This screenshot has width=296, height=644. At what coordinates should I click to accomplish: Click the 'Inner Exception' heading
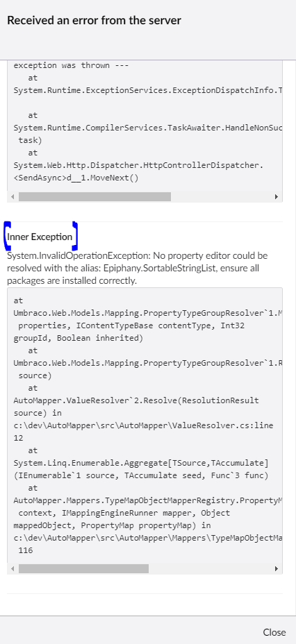pos(40,237)
